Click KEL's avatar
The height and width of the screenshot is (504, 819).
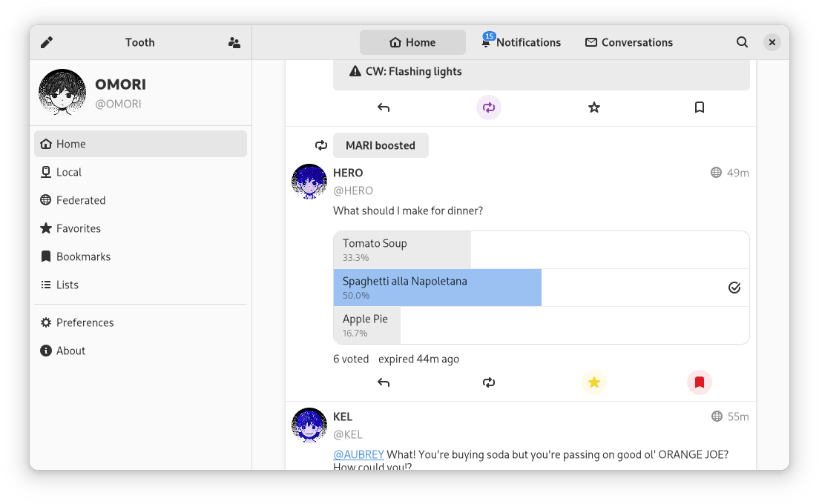[x=309, y=425]
